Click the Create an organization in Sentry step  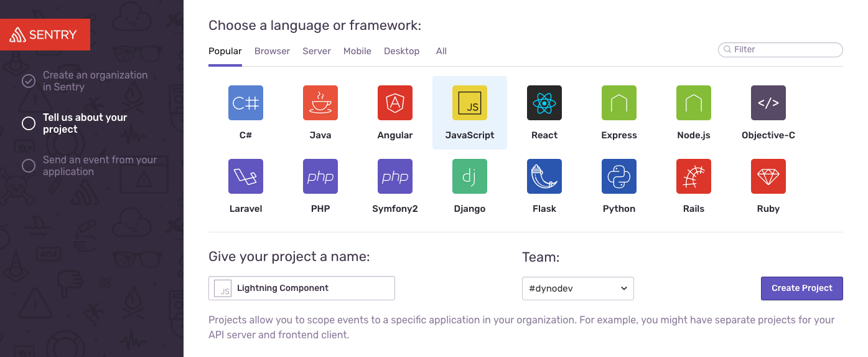(x=95, y=81)
